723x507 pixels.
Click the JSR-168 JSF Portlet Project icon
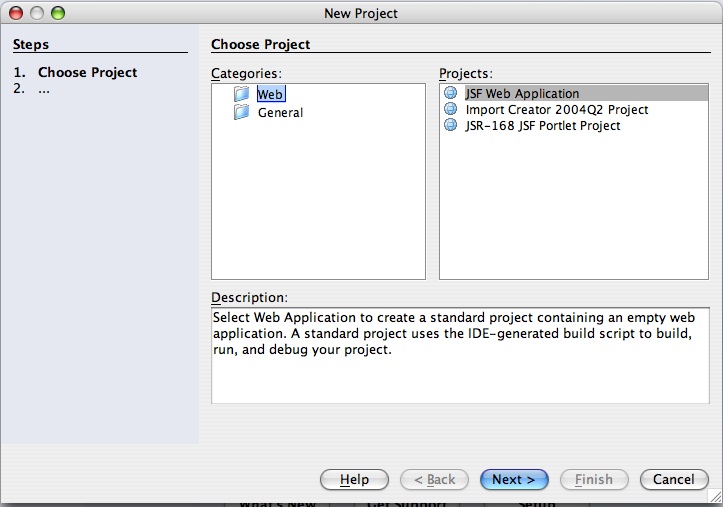click(x=450, y=125)
